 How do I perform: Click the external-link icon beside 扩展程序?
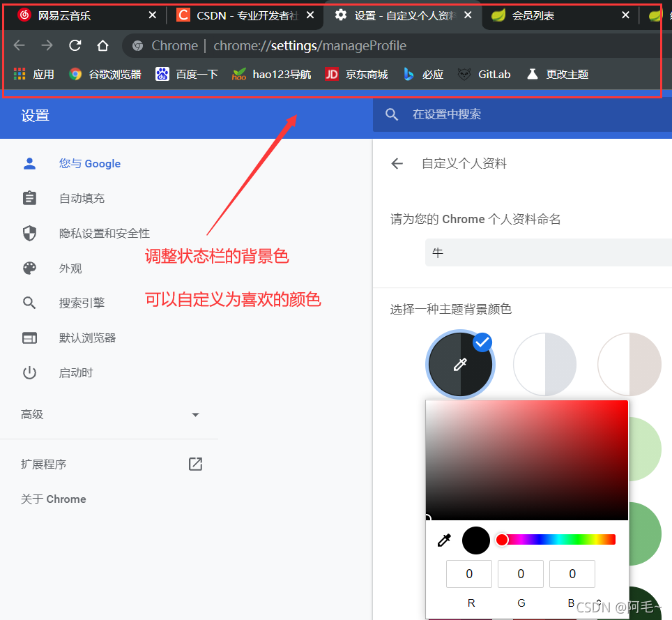click(195, 464)
